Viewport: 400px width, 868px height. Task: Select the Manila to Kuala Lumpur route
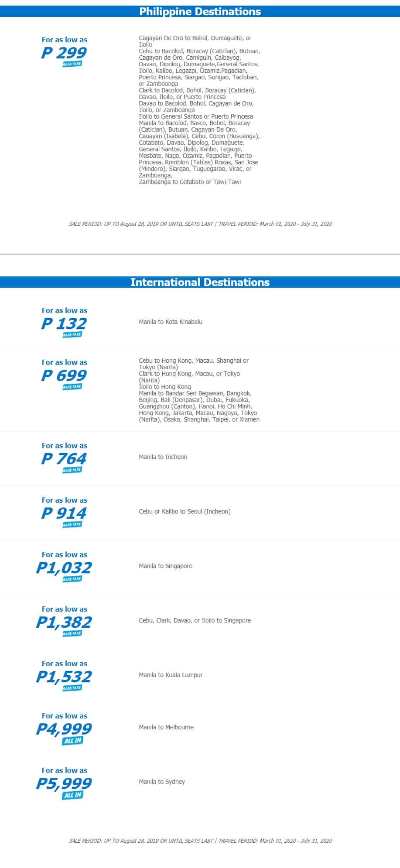[x=171, y=675]
